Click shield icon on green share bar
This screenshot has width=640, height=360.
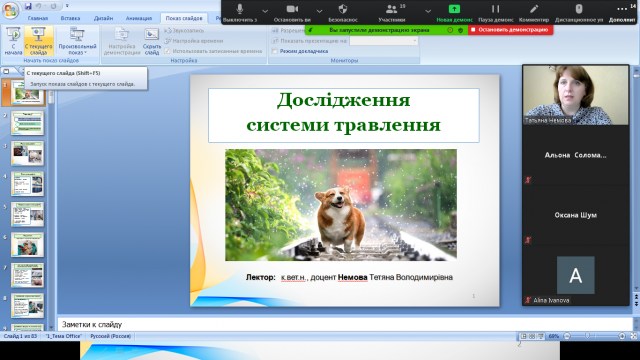[460, 30]
